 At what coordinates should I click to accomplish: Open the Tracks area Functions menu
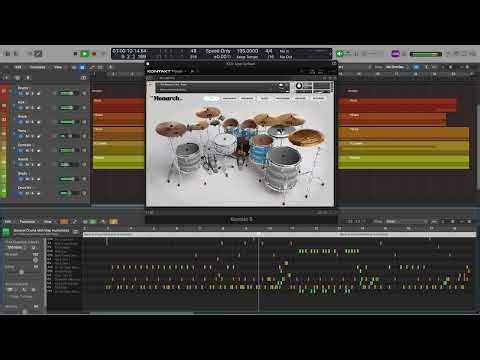[x=38, y=67]
